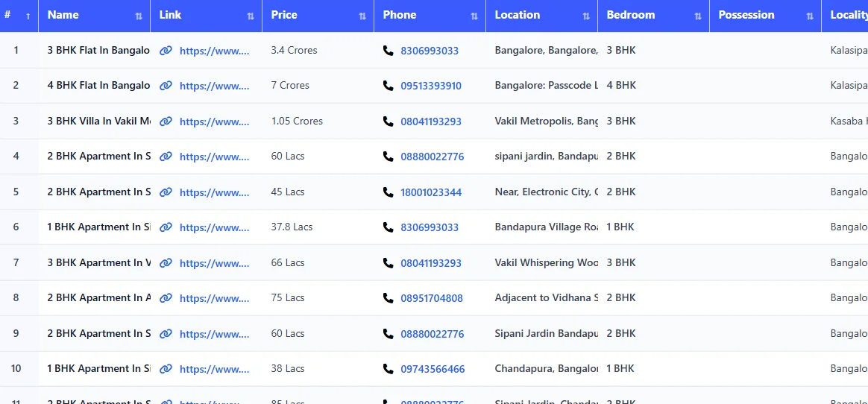Click the Possession column sort icon

(x=810, y=16)
